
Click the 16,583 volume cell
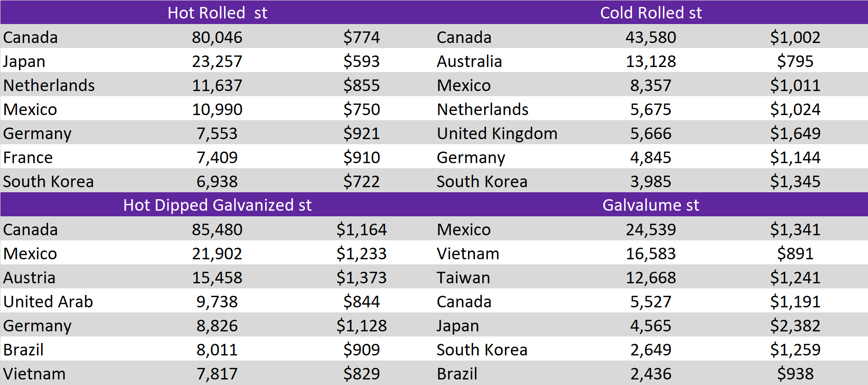pos(650,254)
